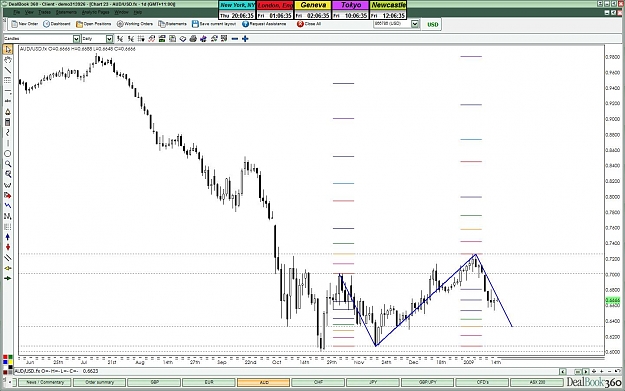The width and height of the screenshot is (625, 391).
Task: Open New Order
Action: coord(25,24)
